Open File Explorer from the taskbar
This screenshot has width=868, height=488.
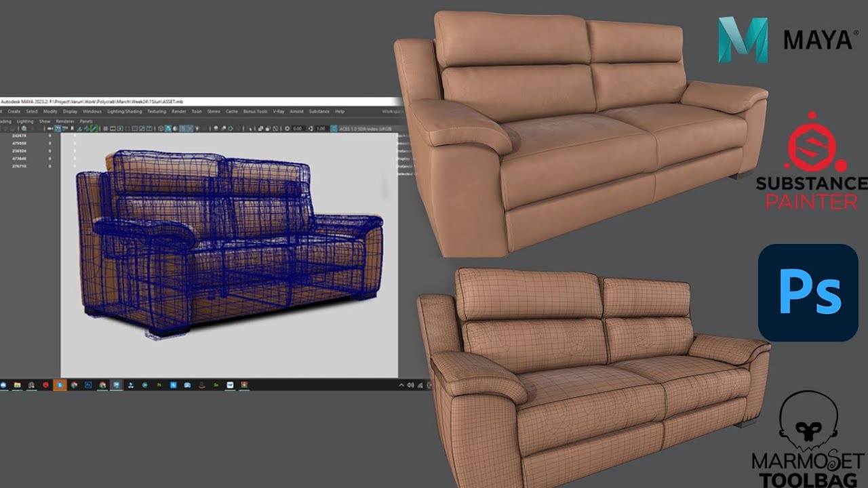17,384
